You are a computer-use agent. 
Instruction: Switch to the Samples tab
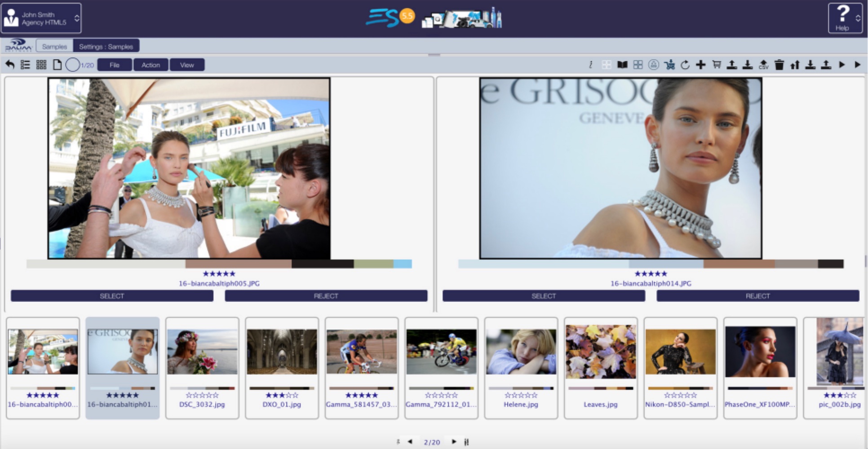point(54,46)
